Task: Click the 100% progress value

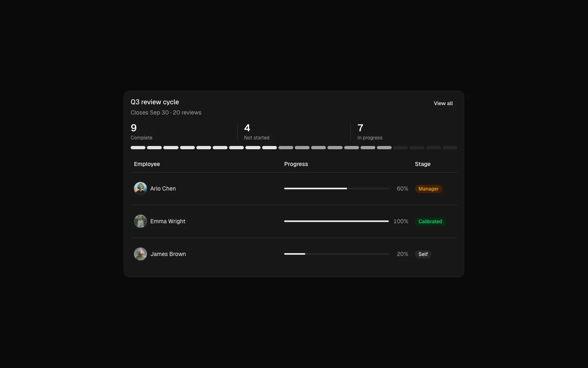Action: (401, 221)
